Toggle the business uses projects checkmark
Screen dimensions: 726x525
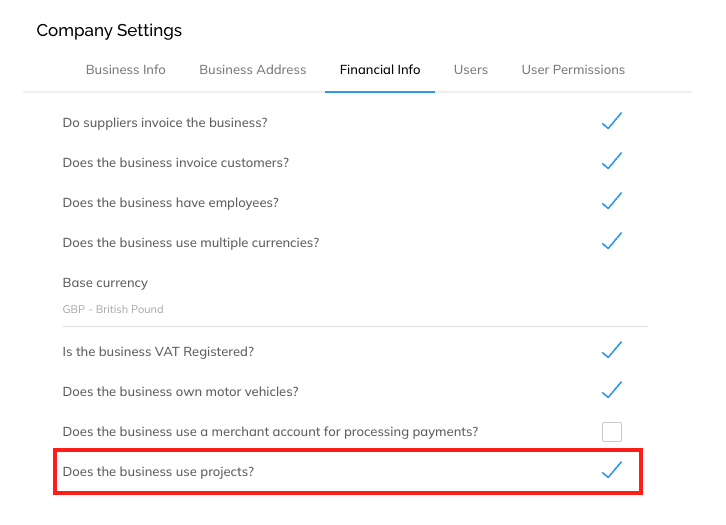[612, 470]
